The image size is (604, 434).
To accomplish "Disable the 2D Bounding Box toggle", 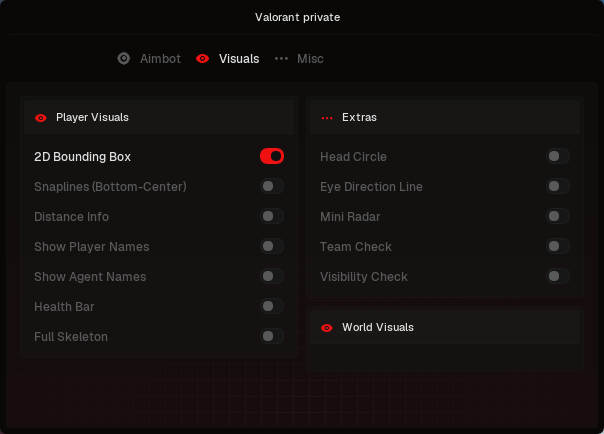I will click(272, 156).
